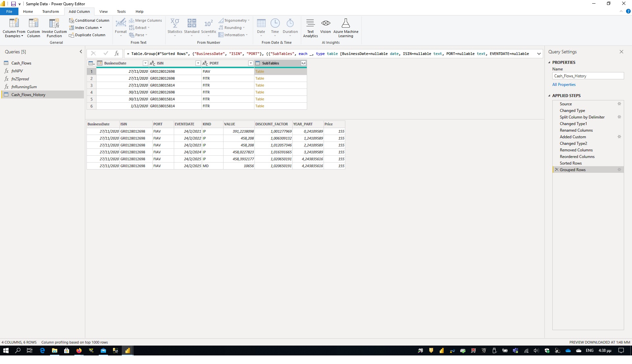Screen dimensions: 632x364
Task: Open All Properties link
Action: click(x=564, y=85)
